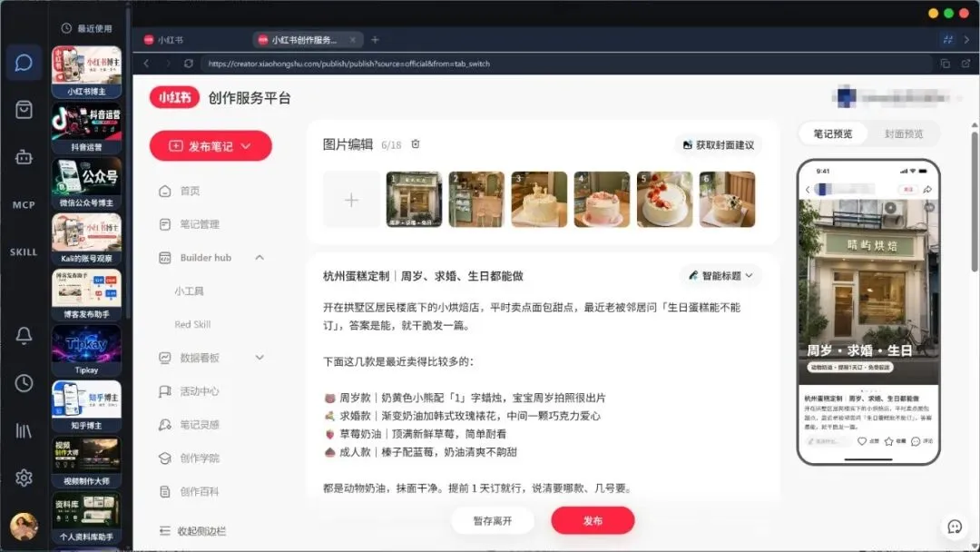Click the back arrow in phone preview

[x=808, y=189]
